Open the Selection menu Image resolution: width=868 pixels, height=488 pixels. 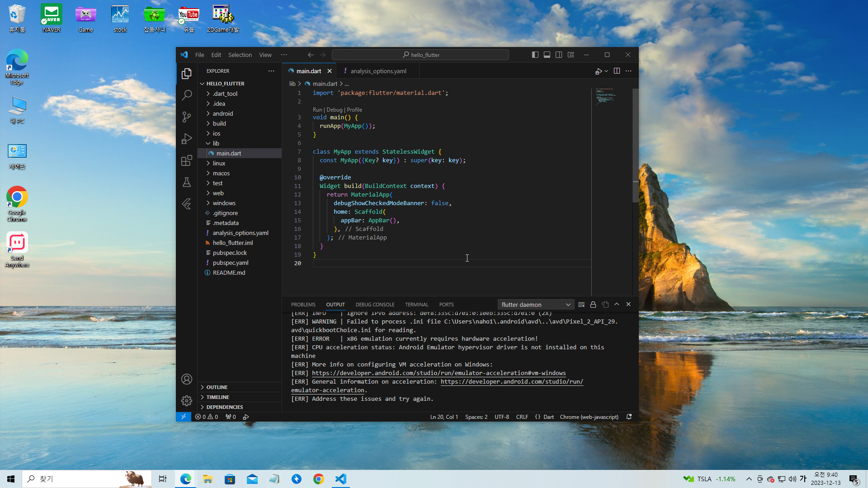click(x=240, y=55)
